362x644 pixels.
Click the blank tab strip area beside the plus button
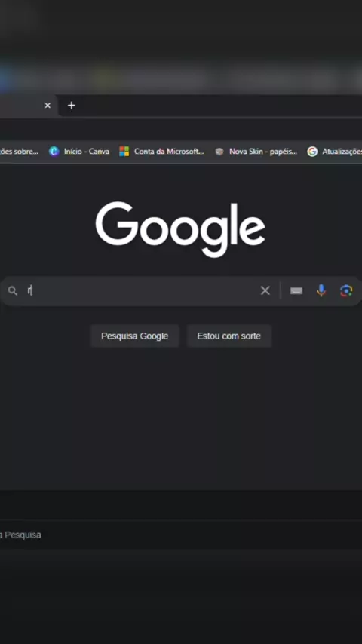(222, 106)
